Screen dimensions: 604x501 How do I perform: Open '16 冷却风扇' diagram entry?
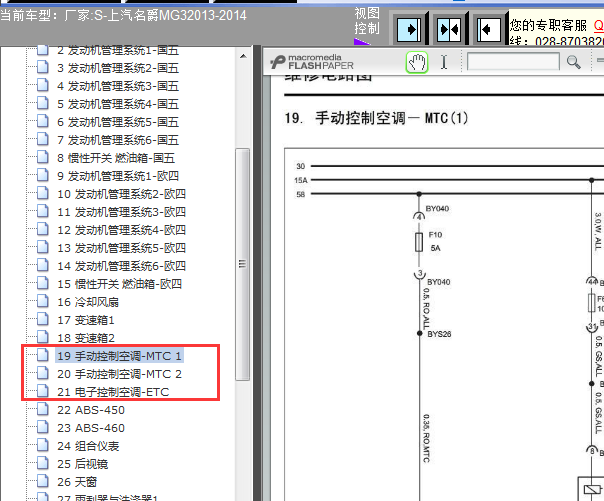click(x=88, y=302)
